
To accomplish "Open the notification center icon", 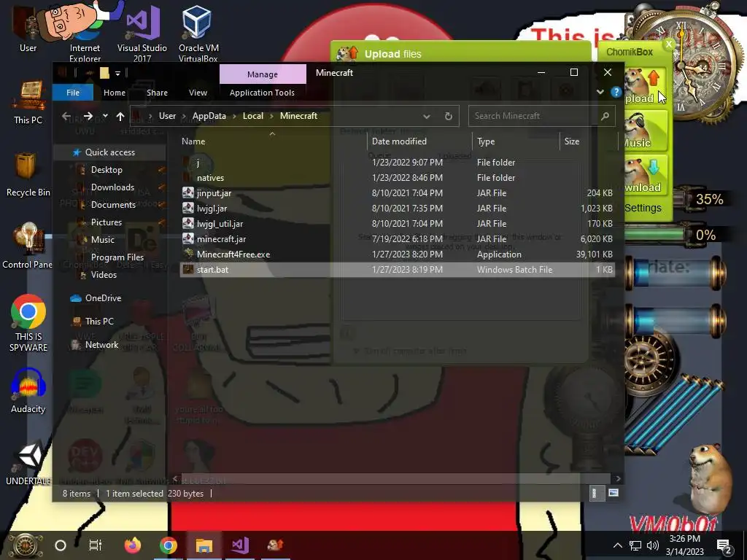I will pos(724,545).
